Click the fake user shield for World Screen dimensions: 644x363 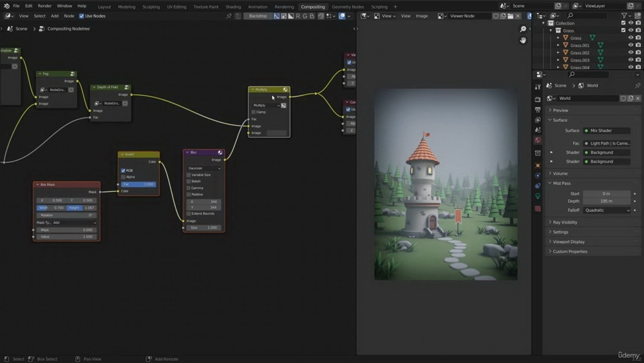pos(623,98)
